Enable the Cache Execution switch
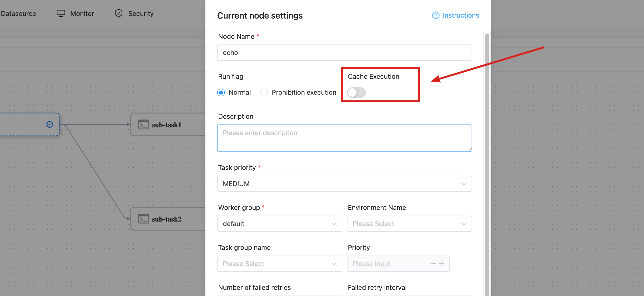 pyautogui.click(x=356, y=93)
